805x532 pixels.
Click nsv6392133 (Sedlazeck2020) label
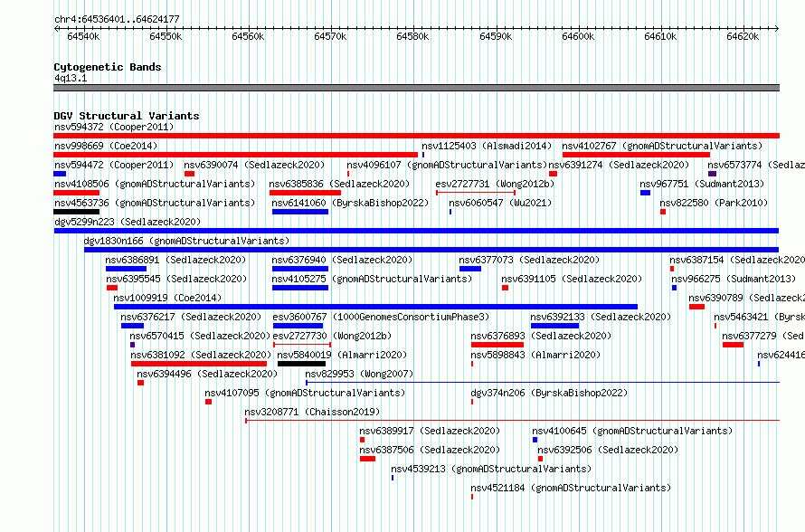coord(601,317)
